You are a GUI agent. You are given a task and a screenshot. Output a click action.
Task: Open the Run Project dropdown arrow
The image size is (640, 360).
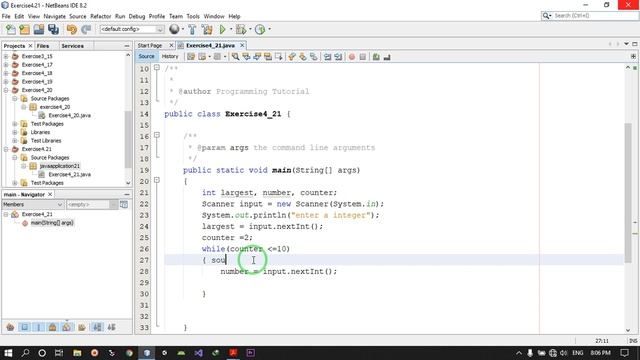point(231,29)
